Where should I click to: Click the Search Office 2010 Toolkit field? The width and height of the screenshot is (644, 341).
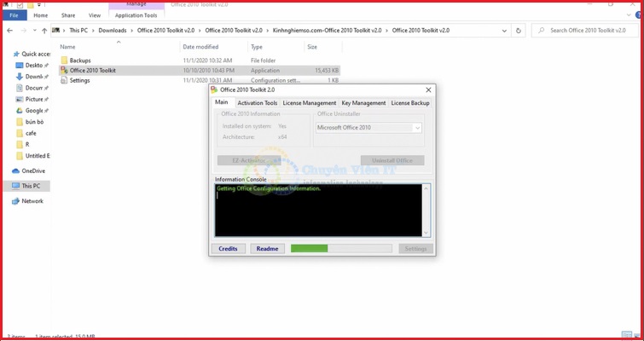(x=589, y=31)
